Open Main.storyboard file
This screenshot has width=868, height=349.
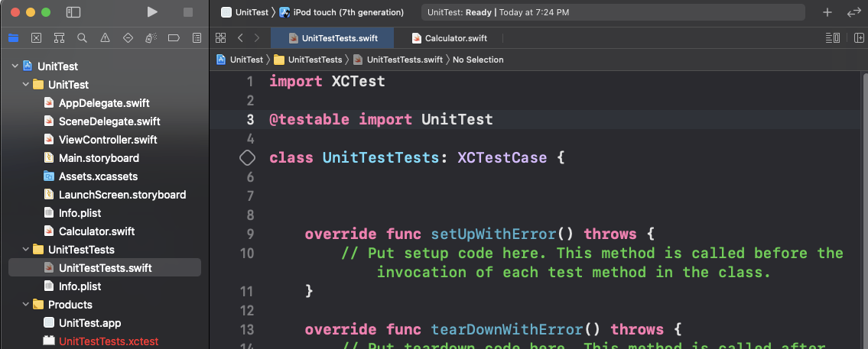pyautogui.click(x=99, y=157)
